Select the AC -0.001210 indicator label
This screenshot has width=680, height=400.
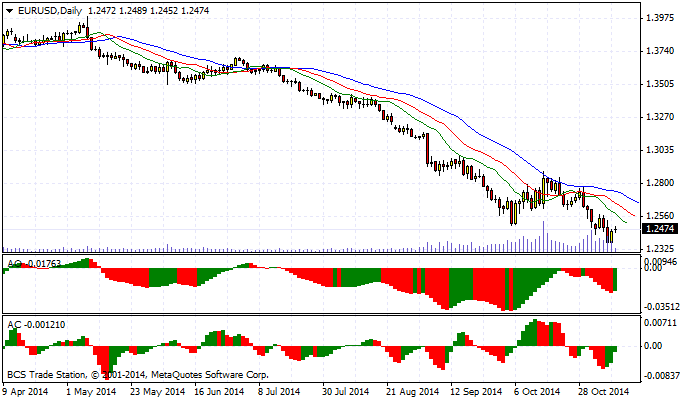(x=36, y=325)
